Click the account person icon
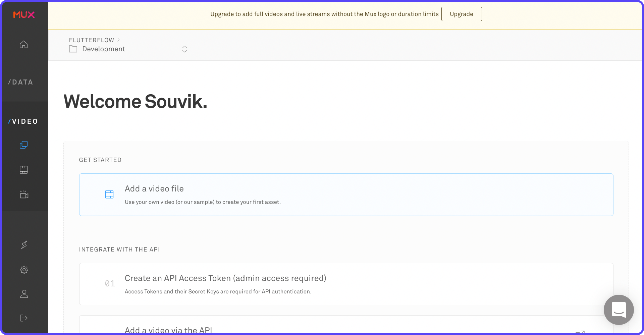The width and height of the screenshot is (644, 335). [x=24, y=294]
